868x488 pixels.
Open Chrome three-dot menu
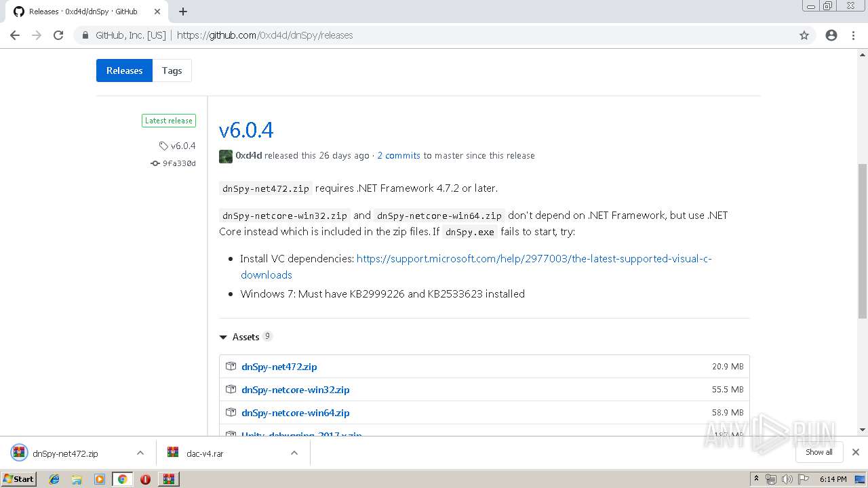(x=853, y=35)
